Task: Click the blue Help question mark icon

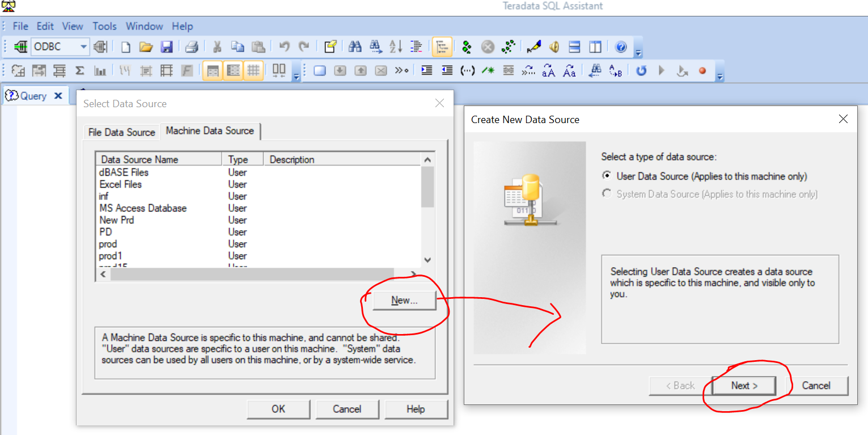Action: (621, 47)
